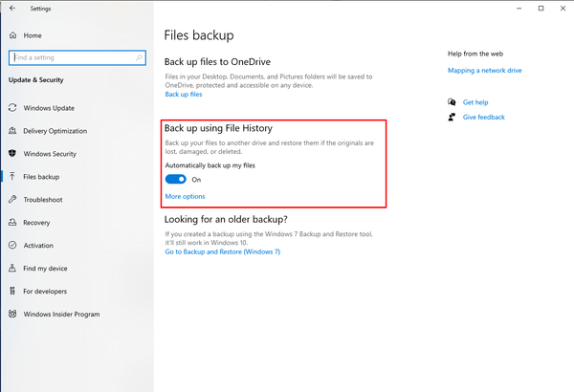Click the search magnifier in the Find a setting box
This screenshot has width=574, height=392.
pos(139,57)
